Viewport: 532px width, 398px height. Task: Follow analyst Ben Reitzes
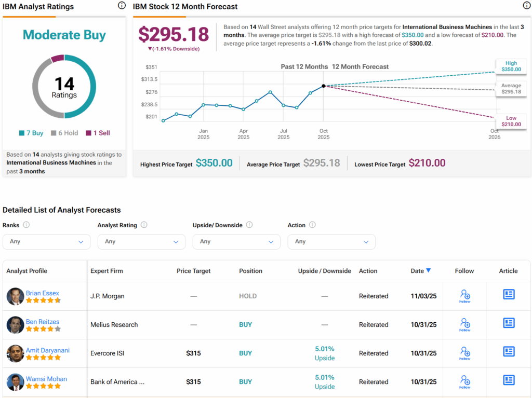(x=465, y=324)
